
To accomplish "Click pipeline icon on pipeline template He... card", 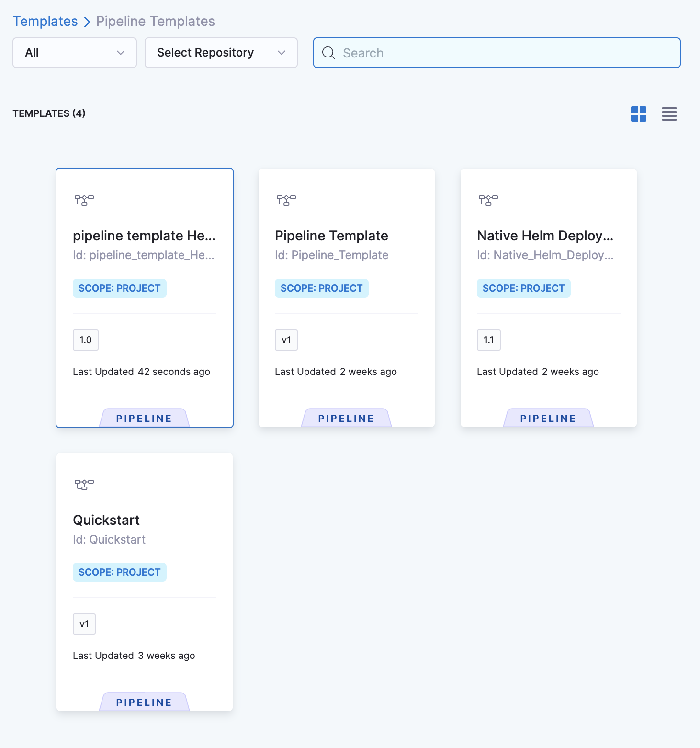I will 84,200.
